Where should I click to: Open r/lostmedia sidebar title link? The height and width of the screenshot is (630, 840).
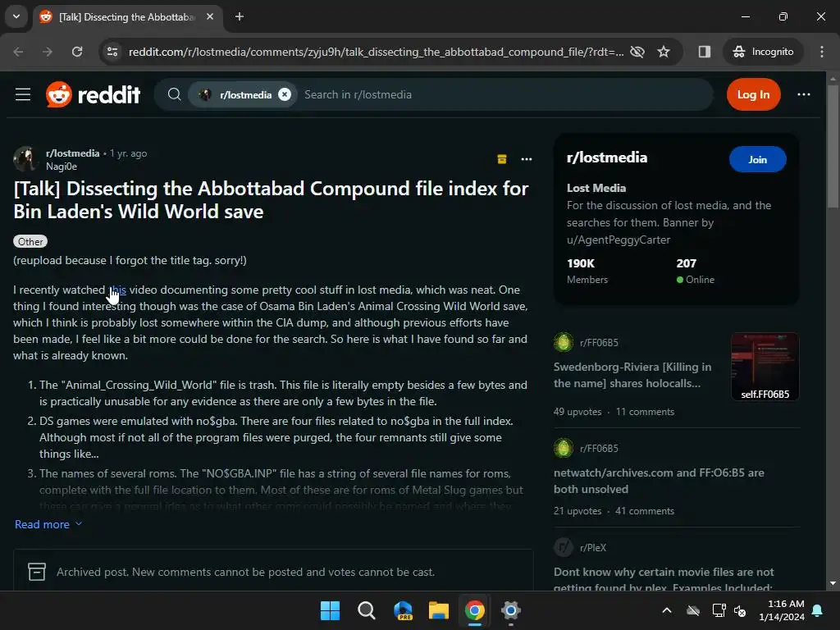point(607,157)
